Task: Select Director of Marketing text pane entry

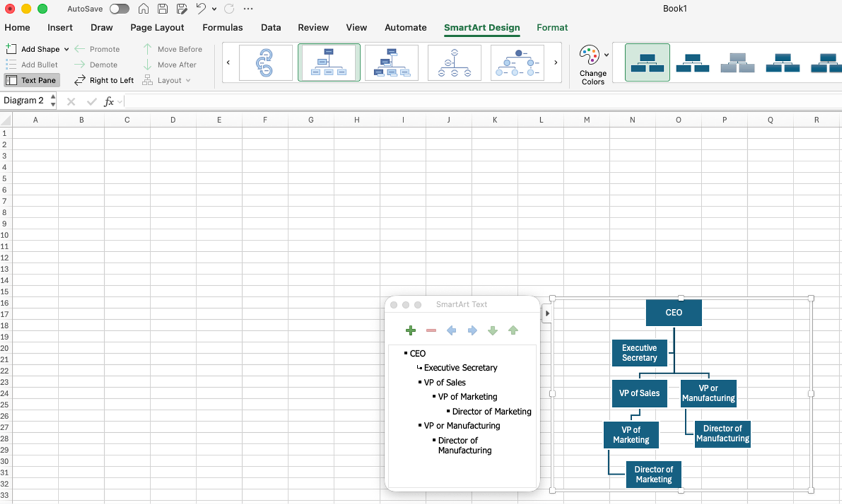Action: [x=492, y=412]
